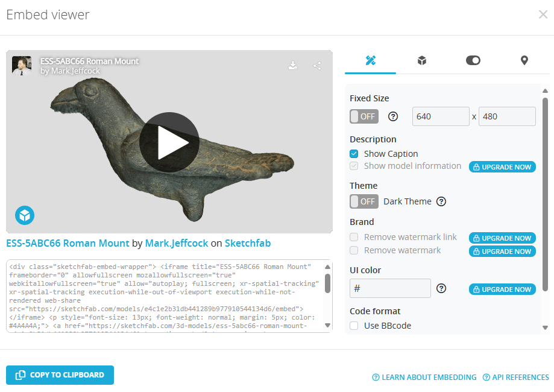The image size is (554, 392).
Task: Uncheck the Show Caption checkbox
Action: pyautogui.click(x=354, y=154)
